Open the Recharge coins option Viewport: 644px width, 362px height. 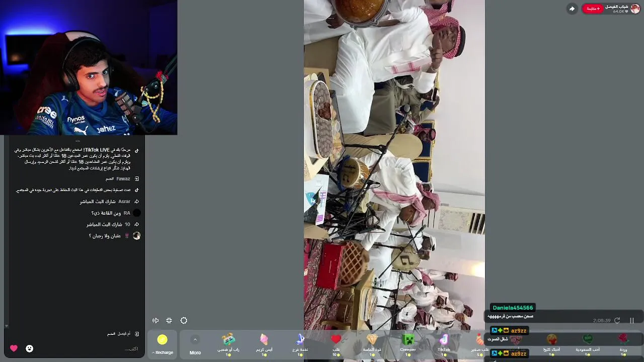(x=162, y=345)
